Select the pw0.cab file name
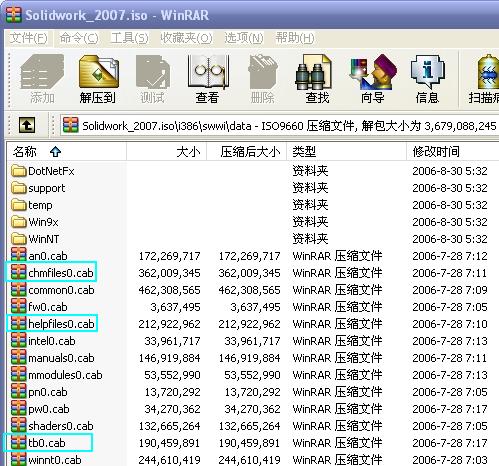 tap(49, 409)
